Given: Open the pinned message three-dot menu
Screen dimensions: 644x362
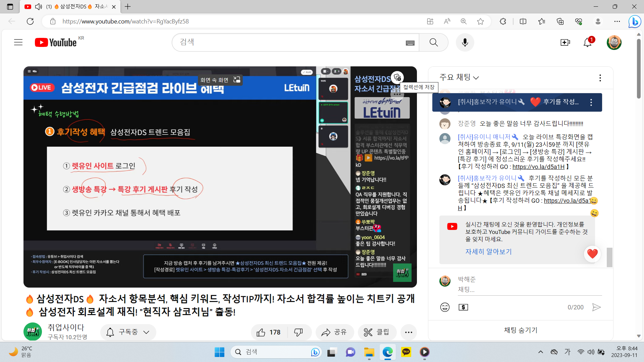Looking at the screenshot, I should point(591,102).
